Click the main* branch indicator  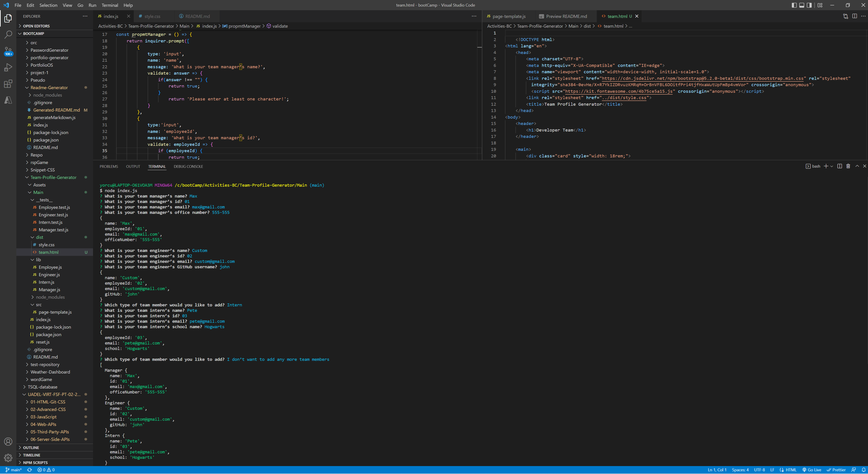[14, 470]
